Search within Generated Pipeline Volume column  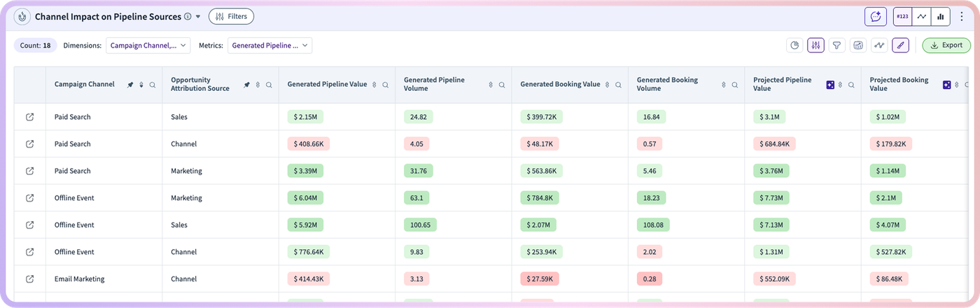click(x=502, y=85)
